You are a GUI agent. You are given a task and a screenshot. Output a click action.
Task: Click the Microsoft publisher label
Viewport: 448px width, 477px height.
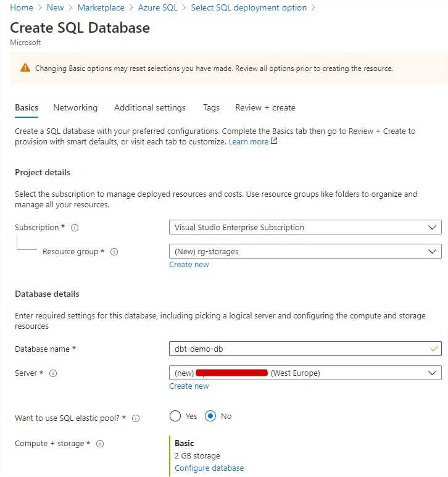coord(25,43)
